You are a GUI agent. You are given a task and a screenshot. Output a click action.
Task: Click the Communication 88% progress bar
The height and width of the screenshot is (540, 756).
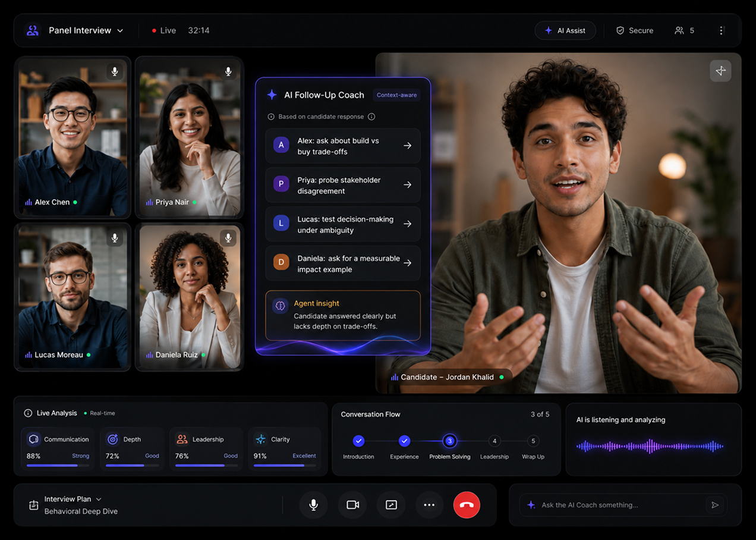click(x=58, y=466)
